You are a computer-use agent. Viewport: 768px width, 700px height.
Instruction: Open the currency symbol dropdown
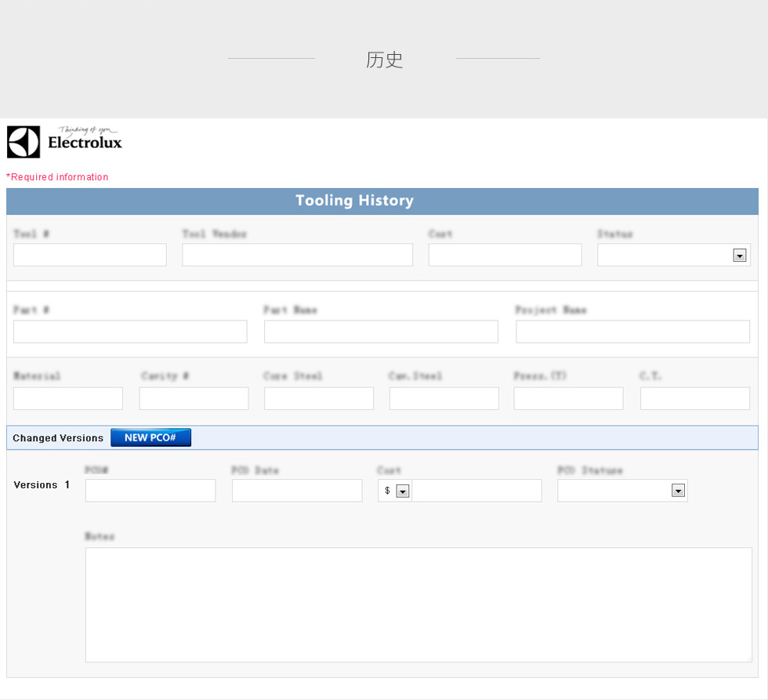[x=403, y=491]
